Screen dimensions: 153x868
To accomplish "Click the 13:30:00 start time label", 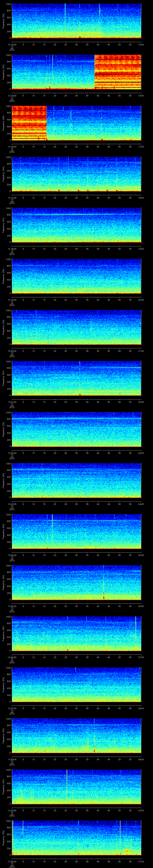I will pos(12,861).
